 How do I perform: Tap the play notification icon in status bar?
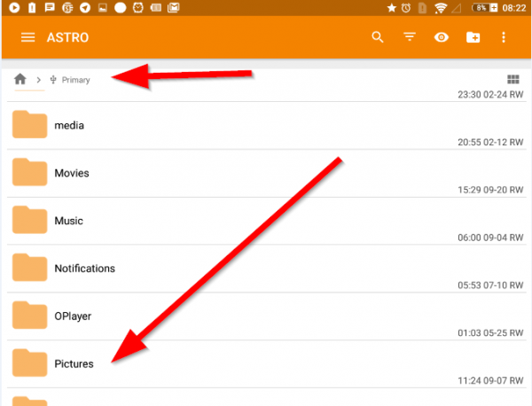(14, 7)
